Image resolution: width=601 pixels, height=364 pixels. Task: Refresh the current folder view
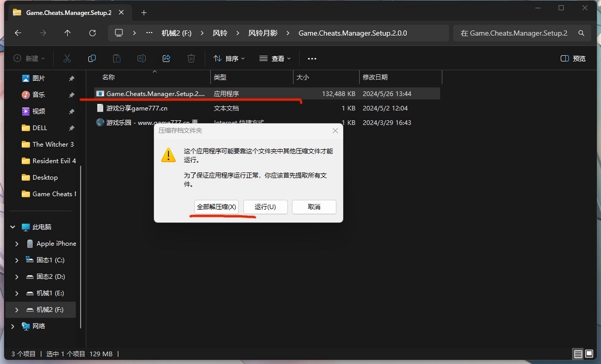[x=93, y=33]
